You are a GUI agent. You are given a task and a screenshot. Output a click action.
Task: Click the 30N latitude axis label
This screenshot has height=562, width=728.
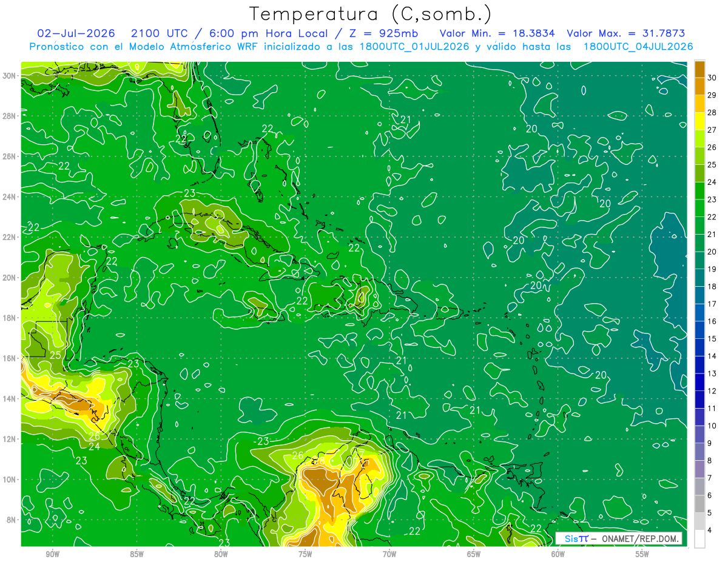click(x=9, y=75)
